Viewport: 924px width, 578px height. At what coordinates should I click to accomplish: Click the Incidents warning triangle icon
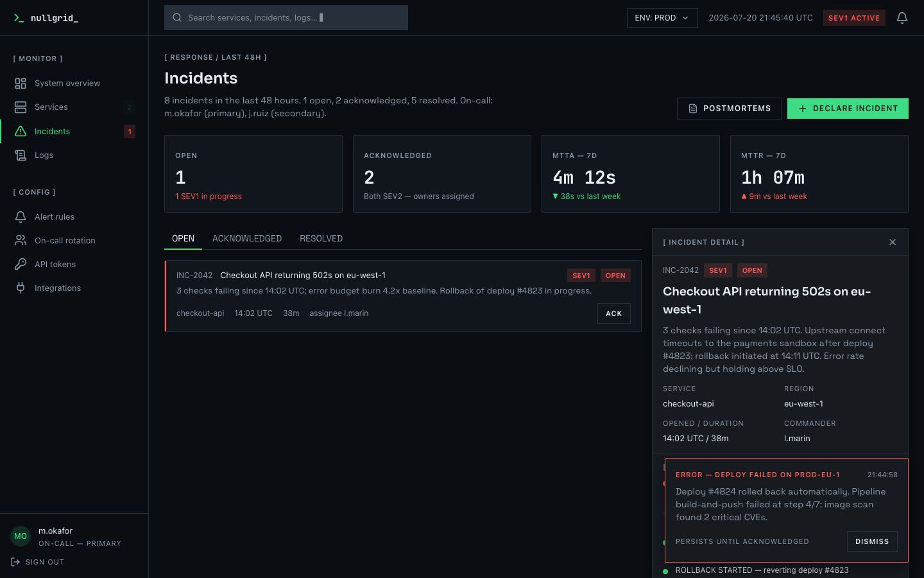pyautogui.click(x=21, y=131)
